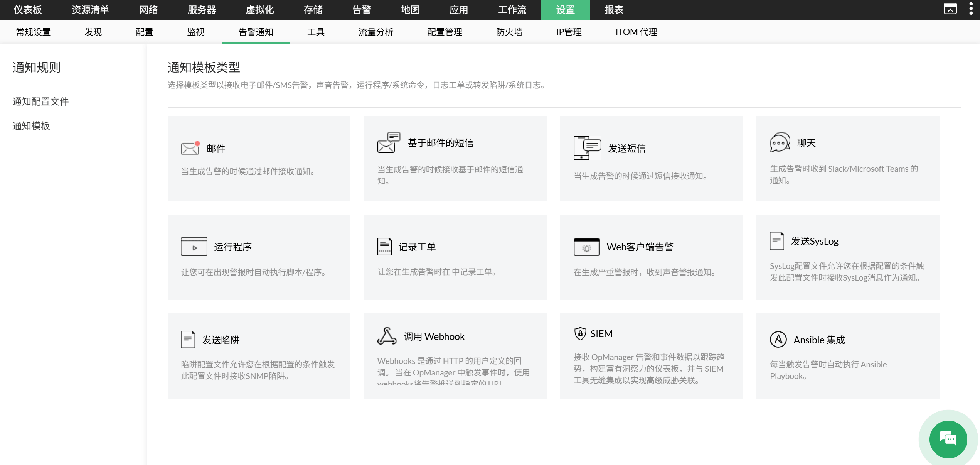
Task: Open the 地图 maps menu
Action: 410,10
